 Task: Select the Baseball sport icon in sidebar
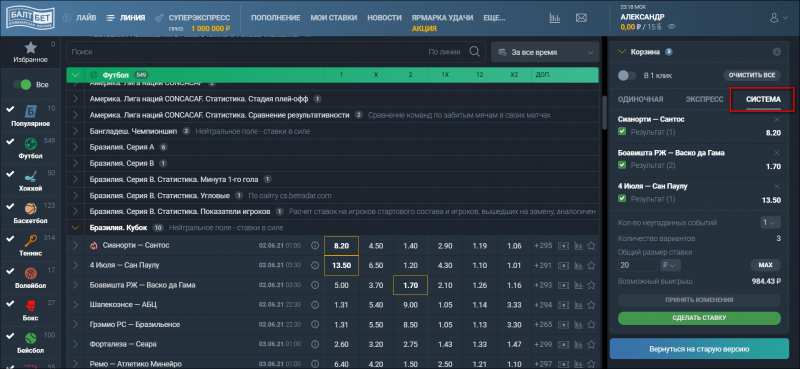point(31,338)
